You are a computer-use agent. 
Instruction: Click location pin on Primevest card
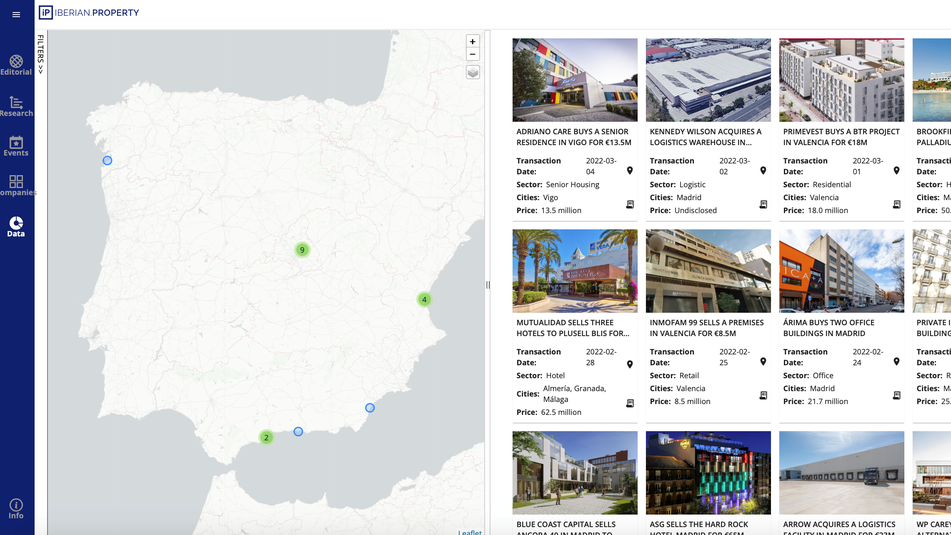(x=896, y=171)
